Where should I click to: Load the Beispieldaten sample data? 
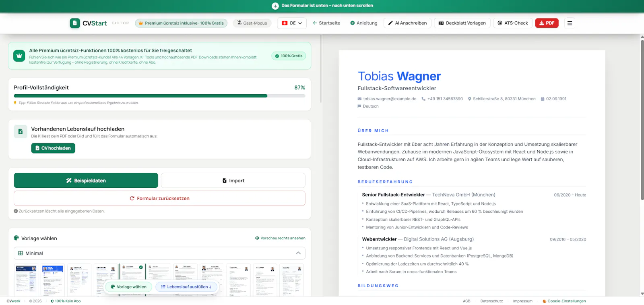(x=86, y=181)
